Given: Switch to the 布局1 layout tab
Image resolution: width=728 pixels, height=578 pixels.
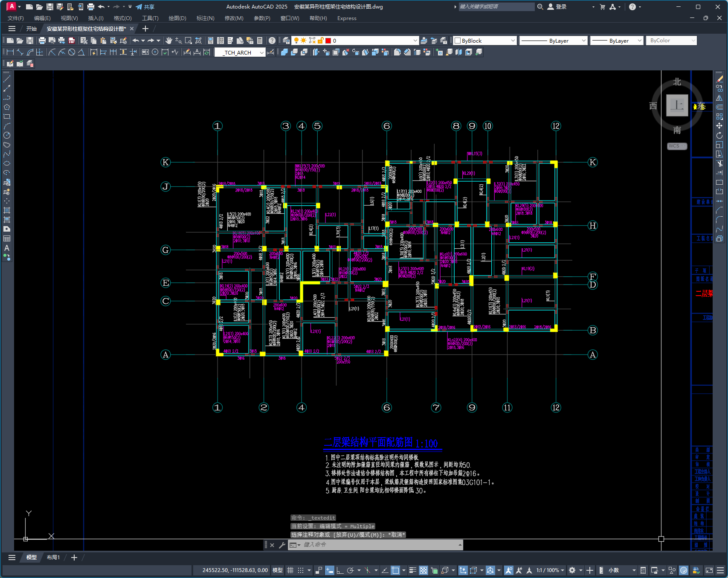Looking at the screenshot, I should click(x=53, y=558).
